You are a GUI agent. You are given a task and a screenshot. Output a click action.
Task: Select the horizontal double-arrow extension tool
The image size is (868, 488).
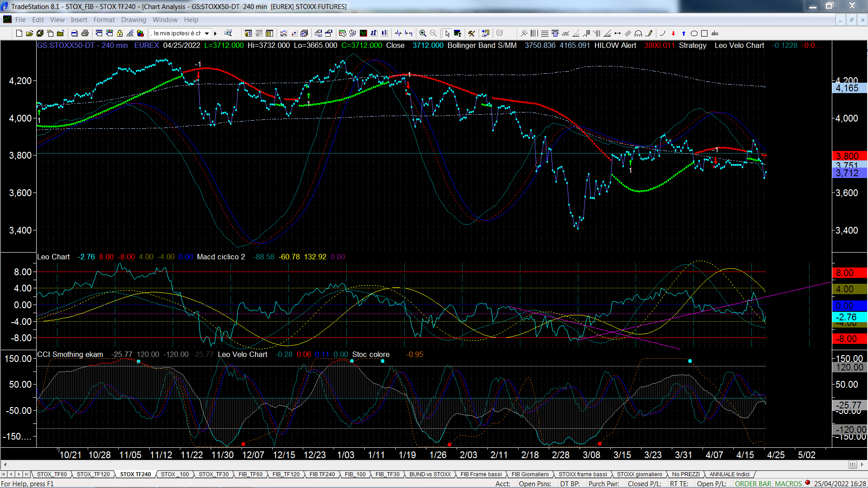pyautogui.click(x=618, y=33)
